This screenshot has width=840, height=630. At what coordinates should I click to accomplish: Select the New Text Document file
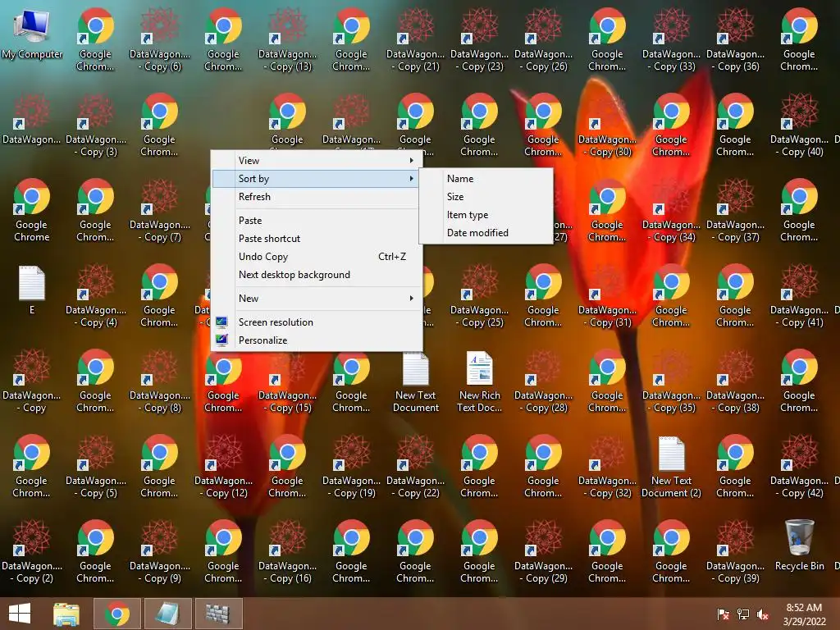click(x=416, y=381)
